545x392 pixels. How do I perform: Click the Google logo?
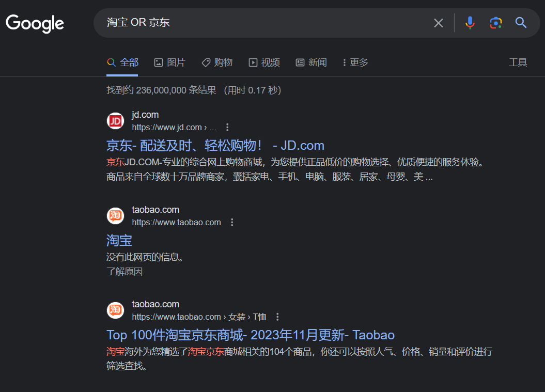tap(35, 23)
